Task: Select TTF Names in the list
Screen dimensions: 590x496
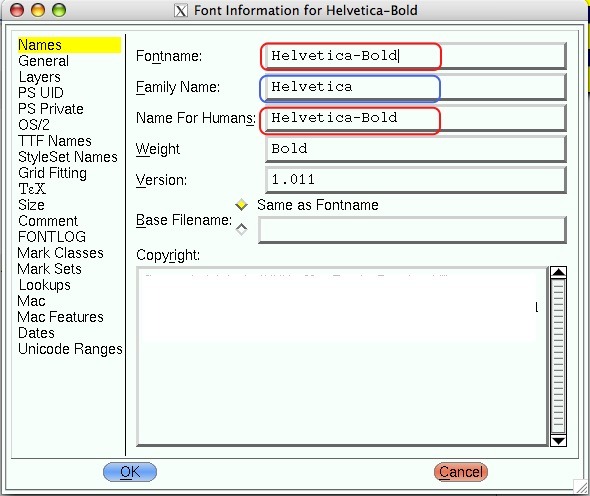Action: pyautogui.click(x=55, y=141)
